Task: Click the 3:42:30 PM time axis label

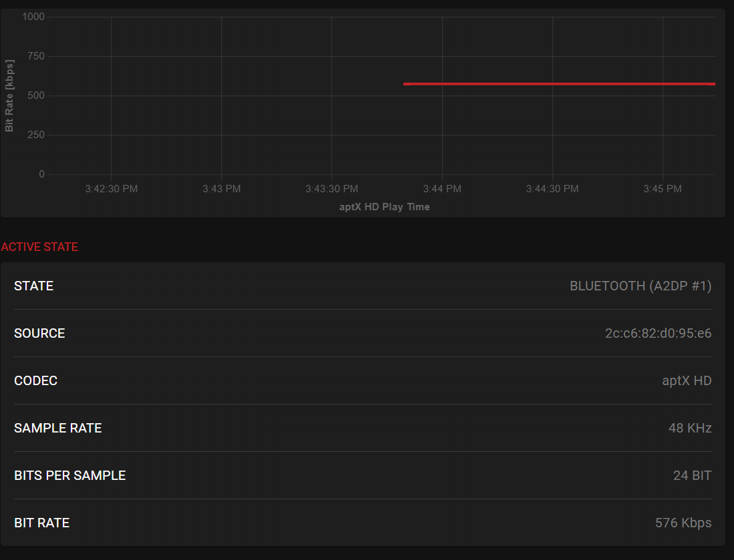Action: pyautogui.click(x=111, y=189)
